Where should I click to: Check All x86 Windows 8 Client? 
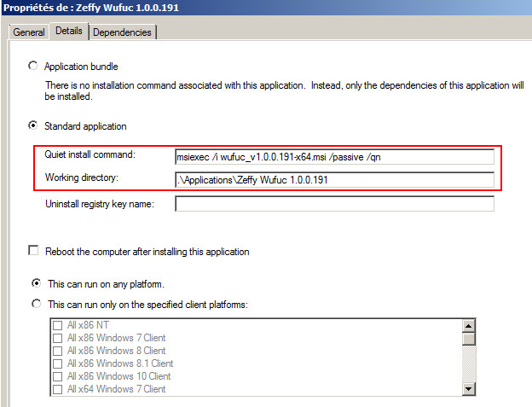coord(58,351)
